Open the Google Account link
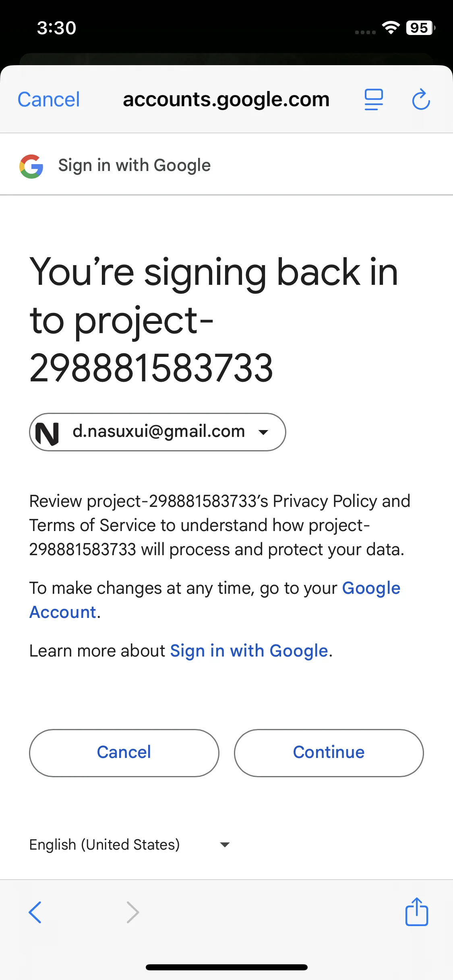 click(x=215, y=600)
